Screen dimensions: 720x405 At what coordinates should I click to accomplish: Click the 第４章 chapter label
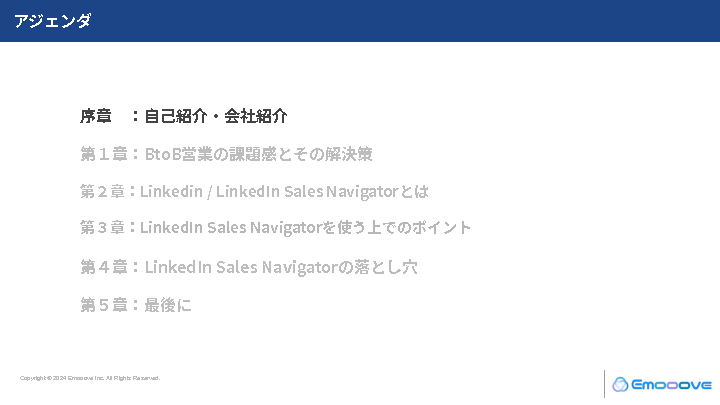point(103,267)
